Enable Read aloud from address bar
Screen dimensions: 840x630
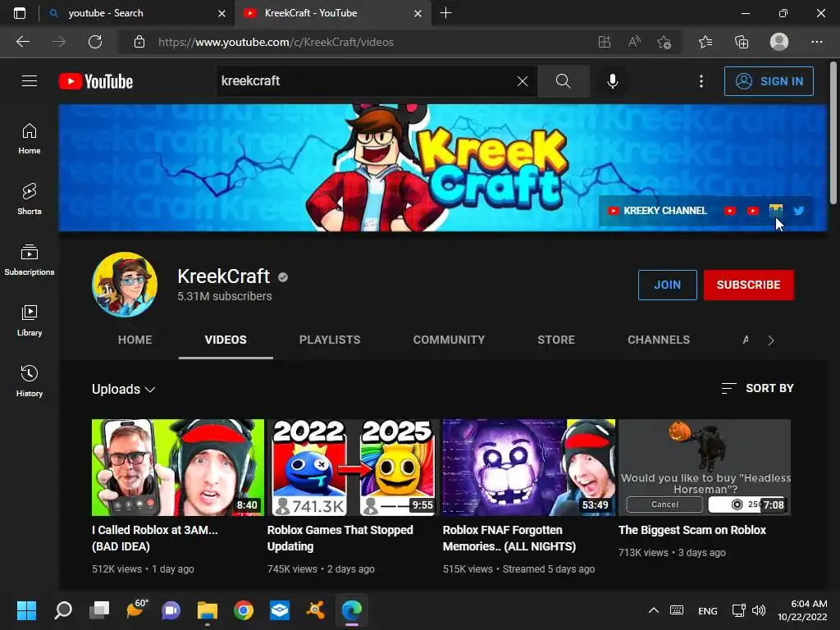point(634,42)
